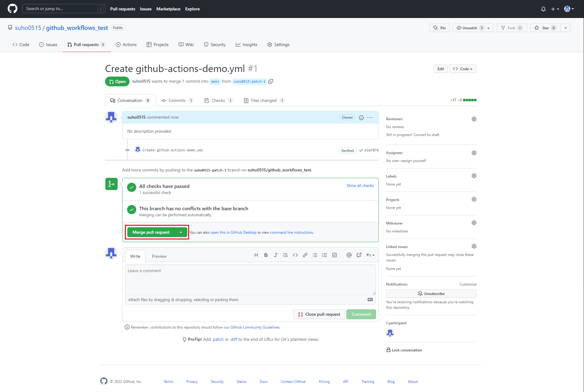View command line instructions link

[x=291, y=232]
